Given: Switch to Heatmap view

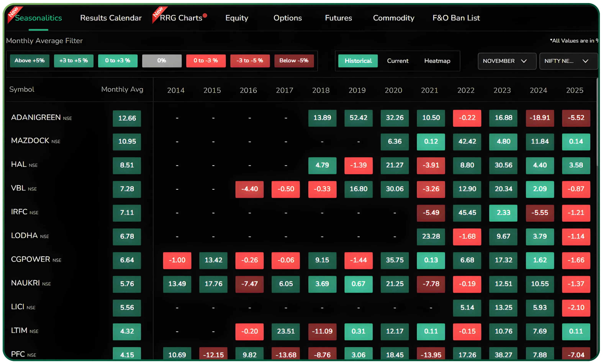Looking at the screenshot, I should [437, 61].
